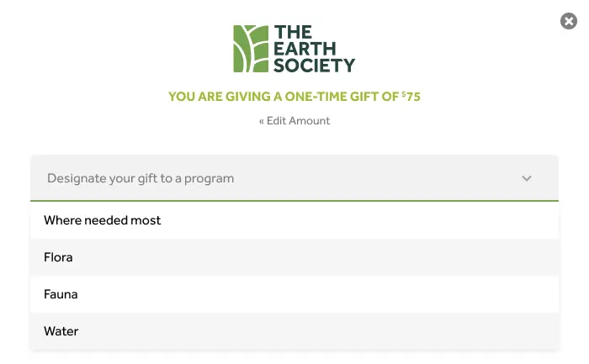589x364 pixels.
Task: Click the green leaf logo icon
Action: coord(250,48)
